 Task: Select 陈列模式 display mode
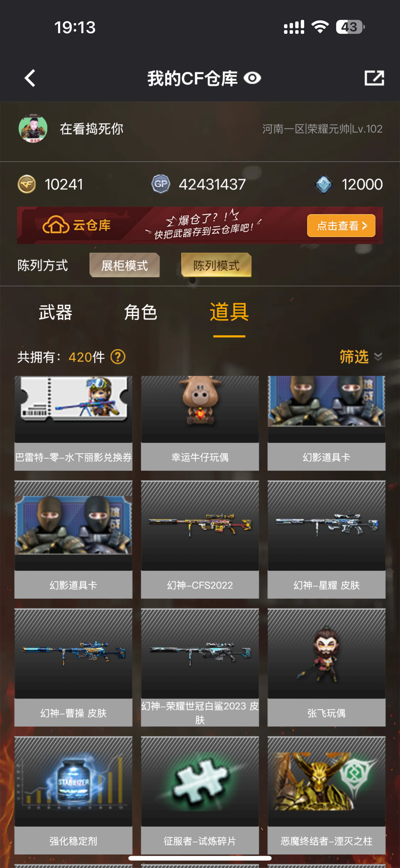(216, 265)
